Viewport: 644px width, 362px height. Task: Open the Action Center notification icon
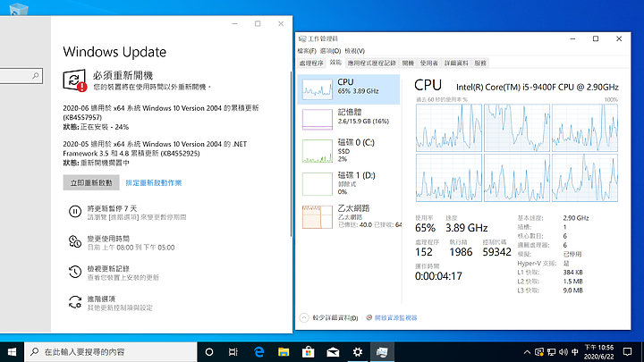pos(627,352)
